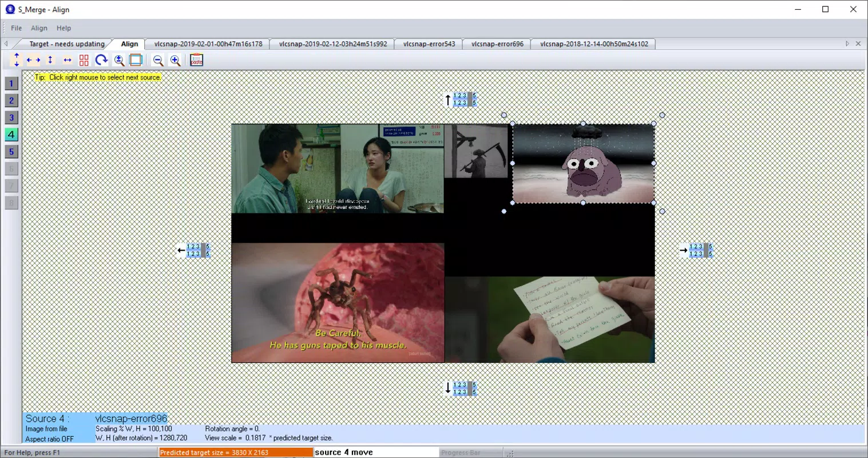Click the 'Scaling % W, H = 100,100' text
Image resolution: width=868 pixels, height=458 pixels.
(134, 429)
